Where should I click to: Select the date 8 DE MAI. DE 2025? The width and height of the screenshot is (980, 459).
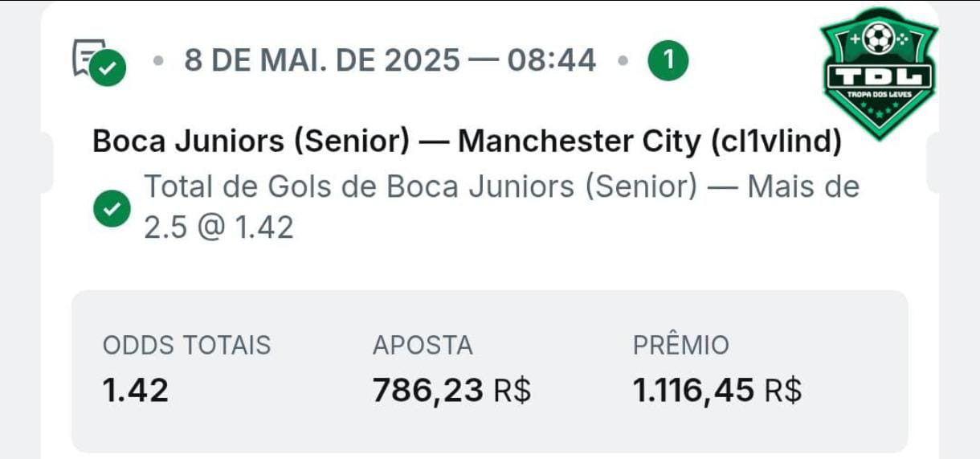[323, 60]
